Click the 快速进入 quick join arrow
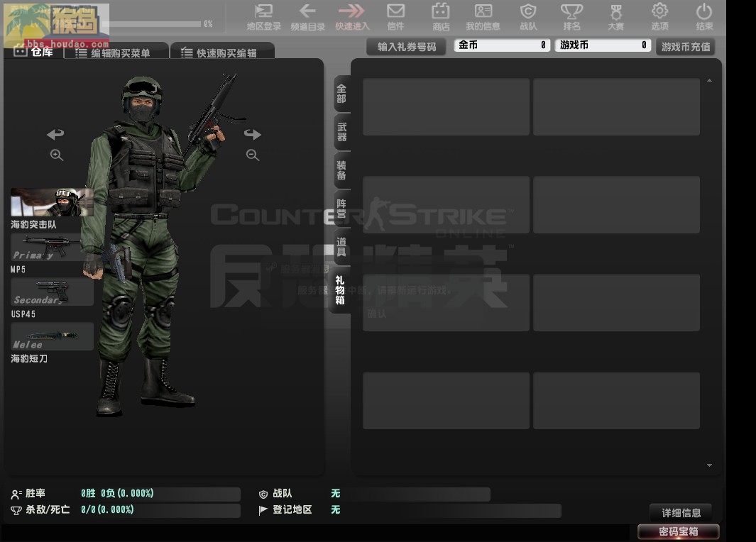 pos(352,17)
